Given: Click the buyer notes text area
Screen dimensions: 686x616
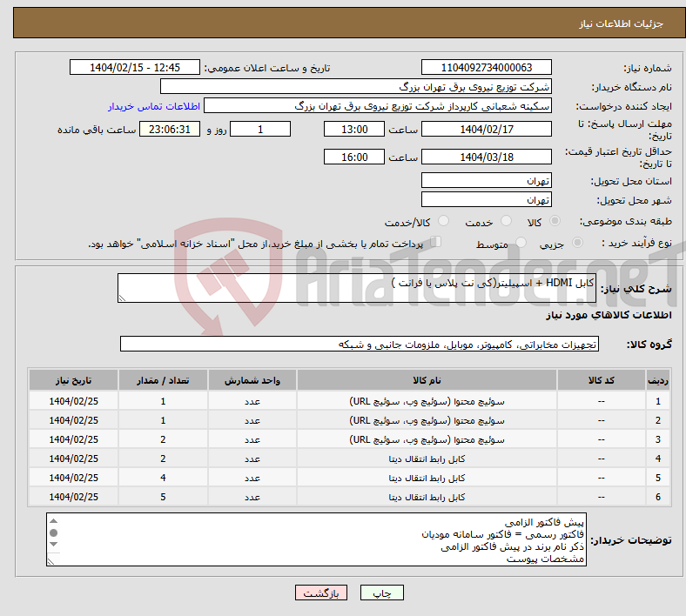Looking at the screenshot, I should (x=316, y=539).
